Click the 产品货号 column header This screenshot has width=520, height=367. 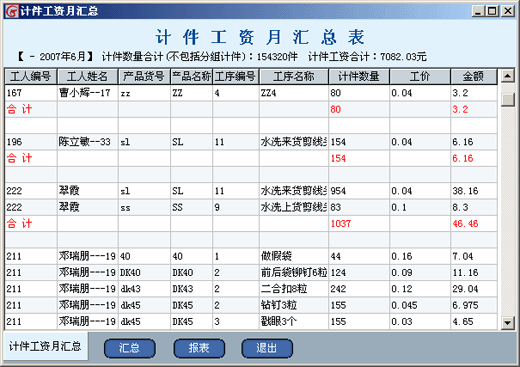tap(144, 77)
